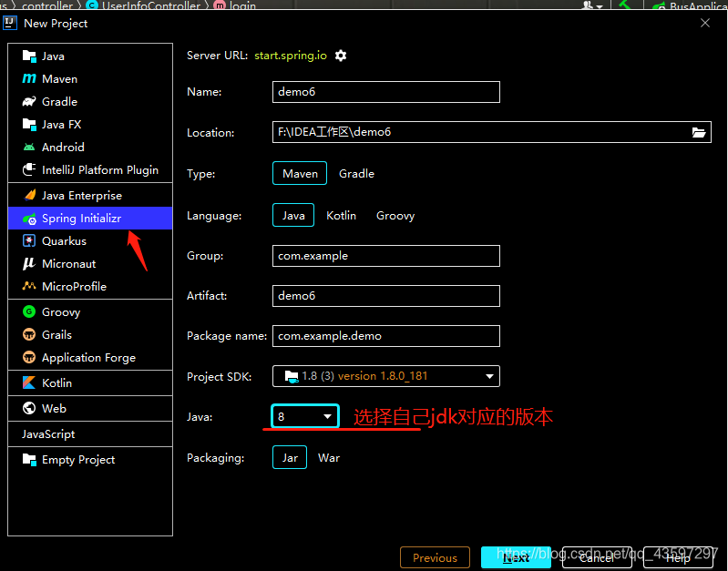Click UserInfoController breadcrumb in background editor
Image resolution: width=728 pixels, height=571 pixels.
tap(151, 5)
